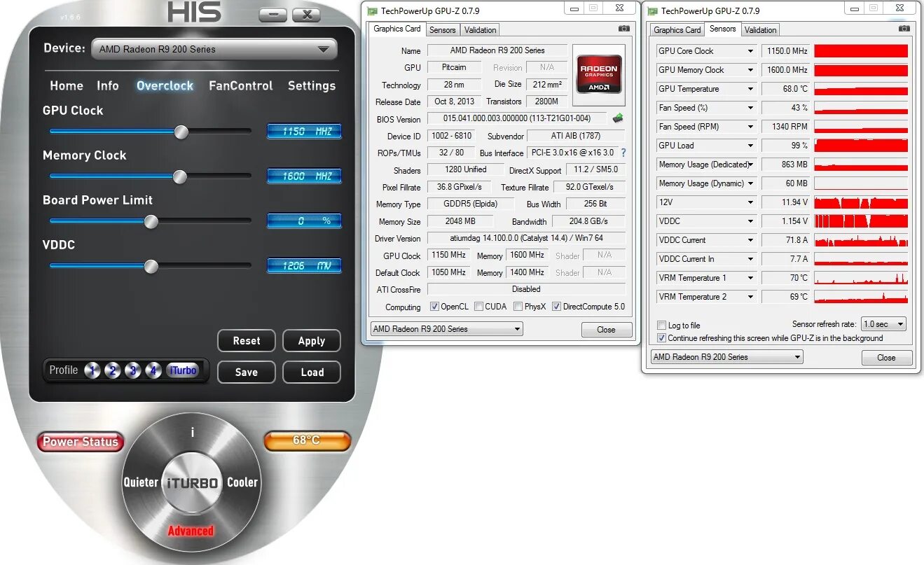
Task: Open the HIS Device dropdown
Action: click(x=214, y=49)
